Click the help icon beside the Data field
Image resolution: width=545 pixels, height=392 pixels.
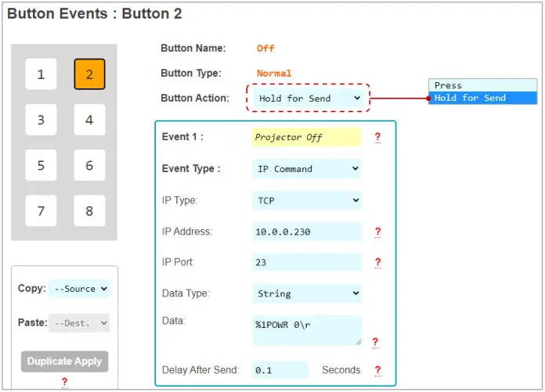tap(374, 342)
